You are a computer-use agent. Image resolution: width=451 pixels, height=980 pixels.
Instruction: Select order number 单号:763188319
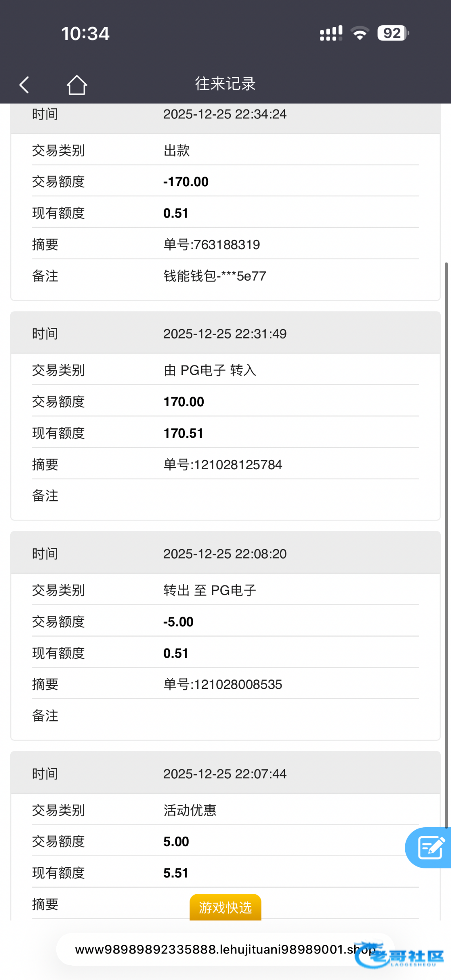211,245
